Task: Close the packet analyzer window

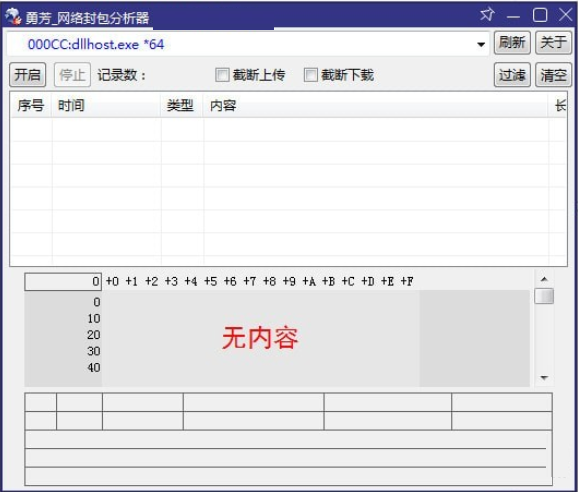Action: point(566,15)
